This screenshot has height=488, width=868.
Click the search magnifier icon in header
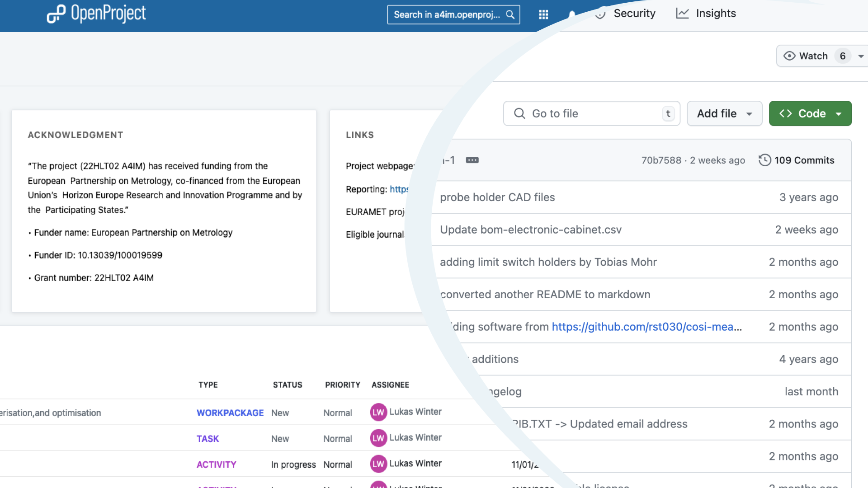(510, 14)
